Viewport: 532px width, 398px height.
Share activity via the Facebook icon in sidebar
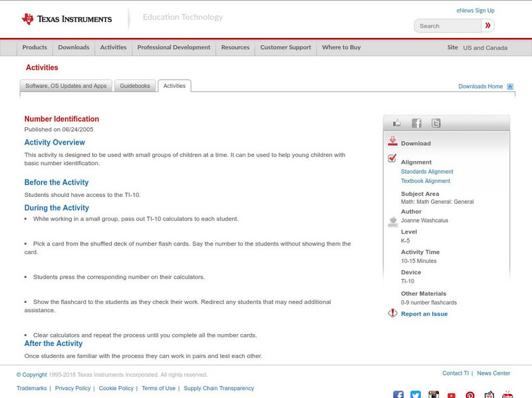click(x=416, y=123)
